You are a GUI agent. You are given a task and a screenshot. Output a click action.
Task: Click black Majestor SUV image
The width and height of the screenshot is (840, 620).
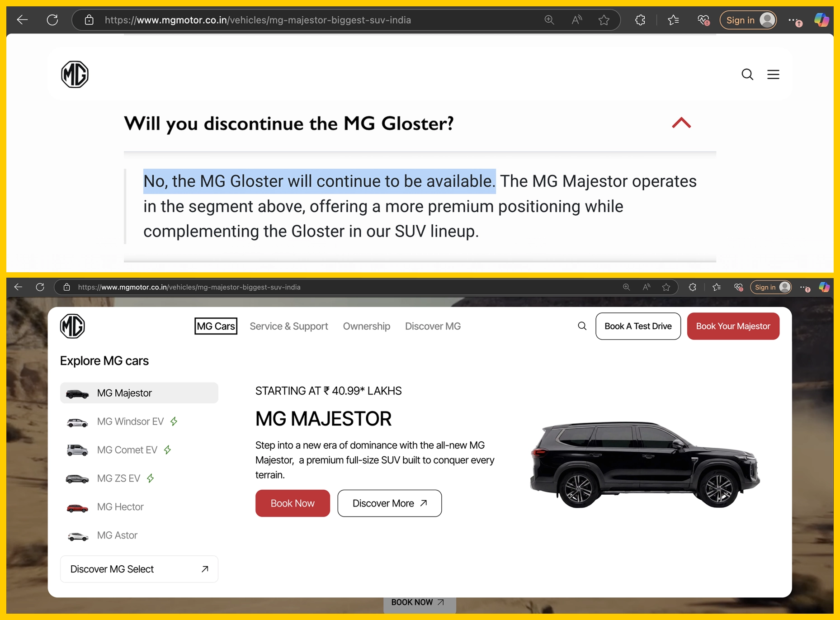[645, 464]
